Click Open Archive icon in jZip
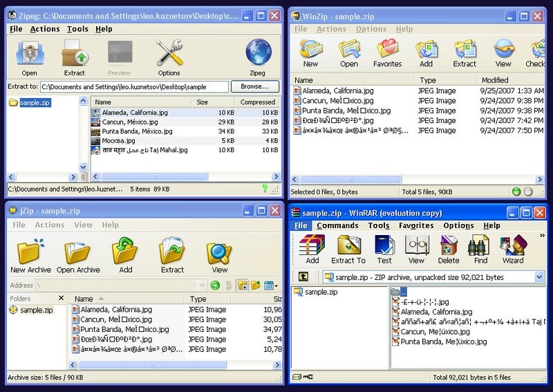553x392 pixels. point(77,252)
